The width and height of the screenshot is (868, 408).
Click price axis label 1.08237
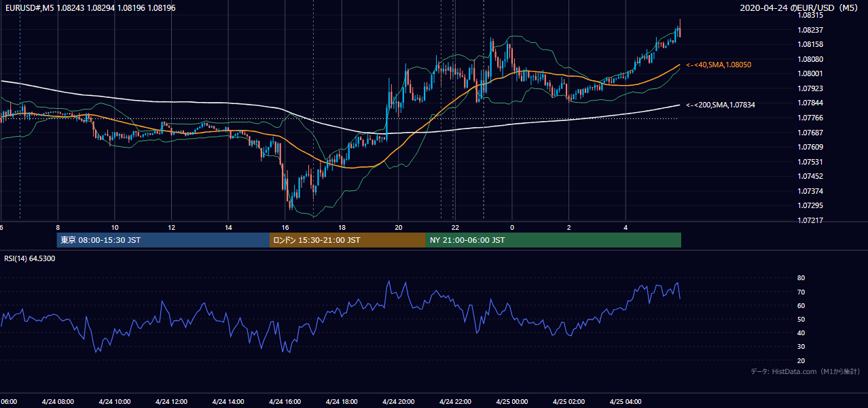tap(811, 30)
